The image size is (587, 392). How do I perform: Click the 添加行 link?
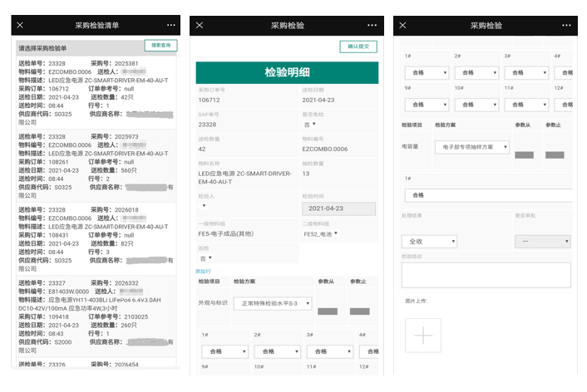[203, 272]
